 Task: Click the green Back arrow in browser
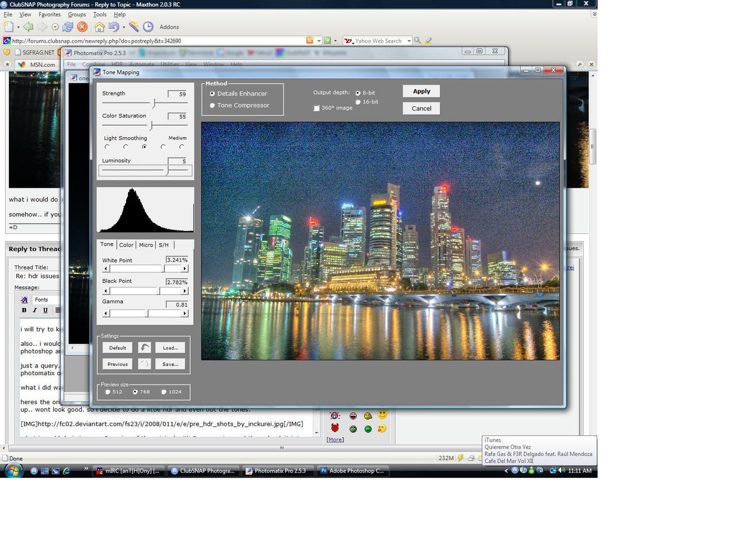tap(28, 27)
